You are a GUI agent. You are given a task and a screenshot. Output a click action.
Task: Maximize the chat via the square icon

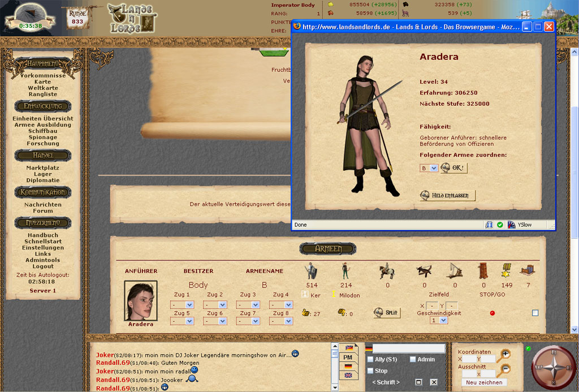pos(418,382)
